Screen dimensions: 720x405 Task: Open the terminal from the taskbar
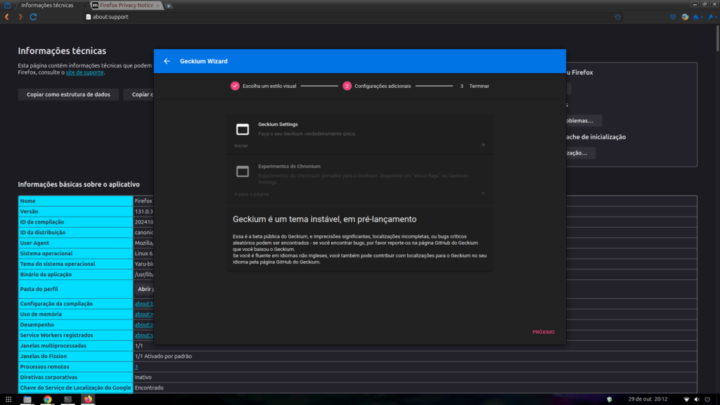point(68,399)
